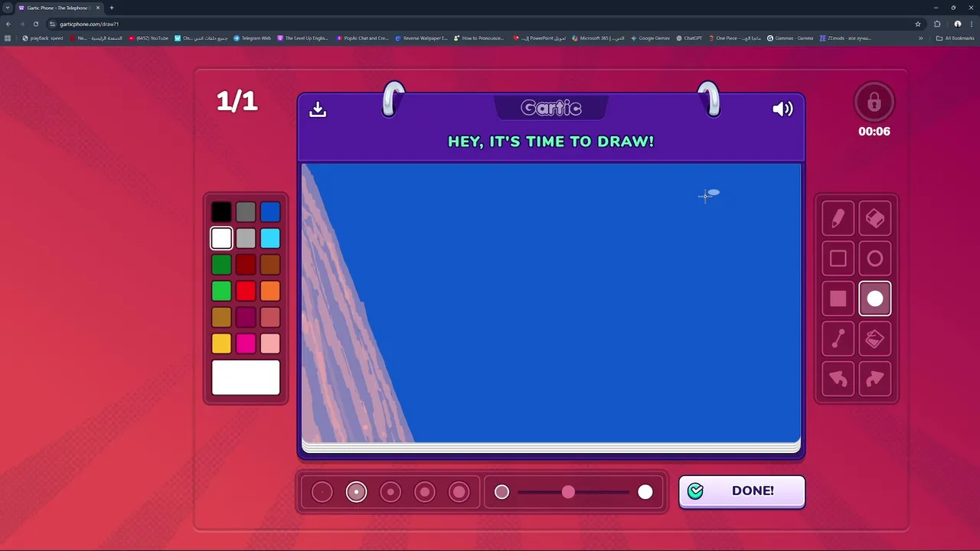Pick the dark green color swatch
Viewport: 980px width, 551px height.
(221, 265)
